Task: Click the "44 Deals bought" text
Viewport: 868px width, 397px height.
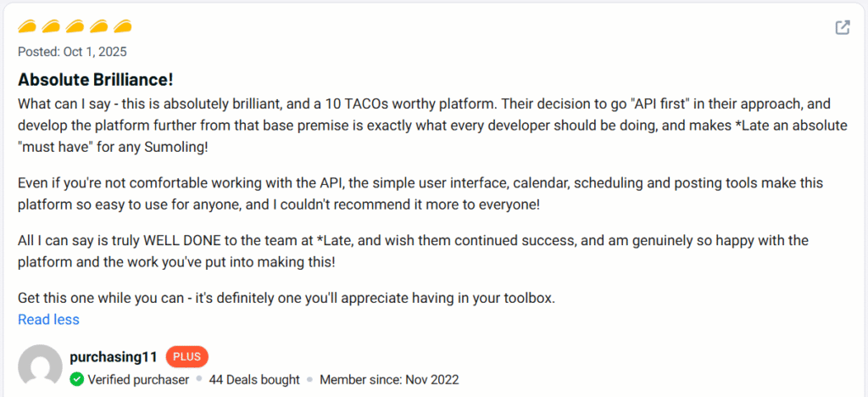Action: 254,379
